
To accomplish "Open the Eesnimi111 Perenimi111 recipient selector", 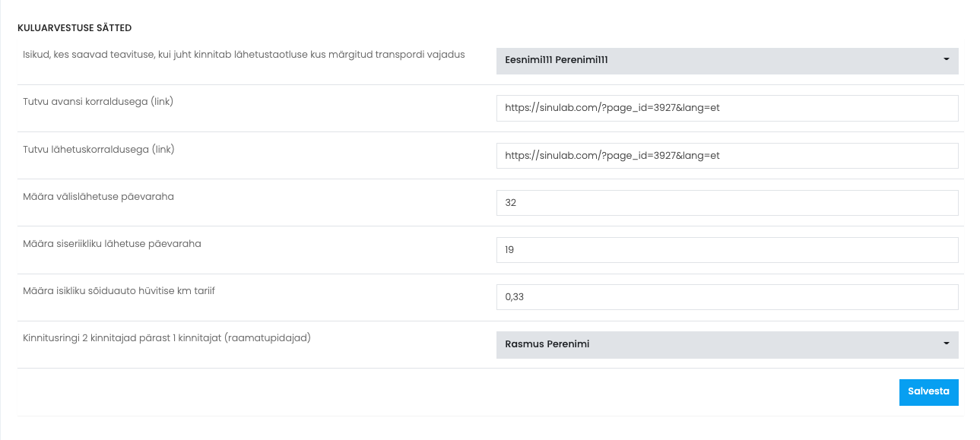I will click(x=727, y=61).
